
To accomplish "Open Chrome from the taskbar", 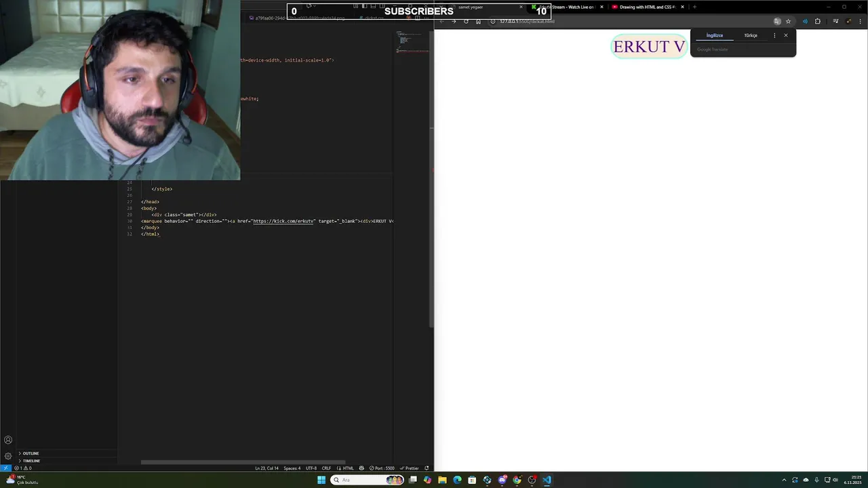I will [x=517, y=480].
